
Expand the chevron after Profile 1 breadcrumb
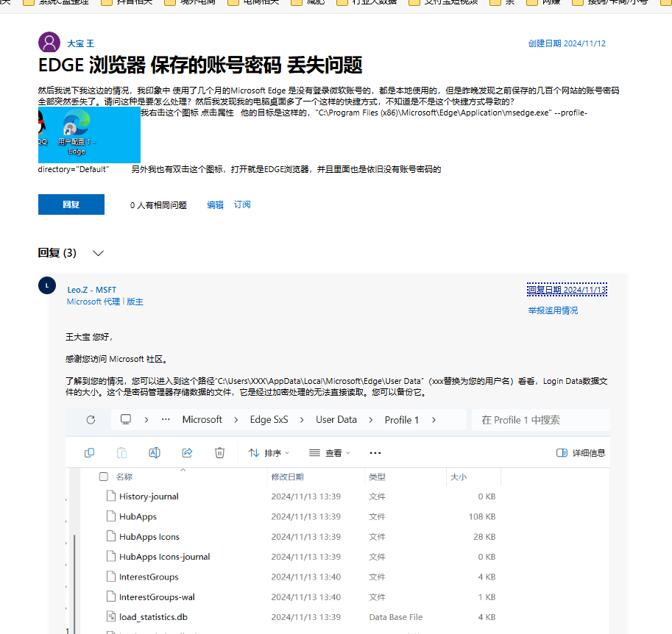(x=434, y=420)
